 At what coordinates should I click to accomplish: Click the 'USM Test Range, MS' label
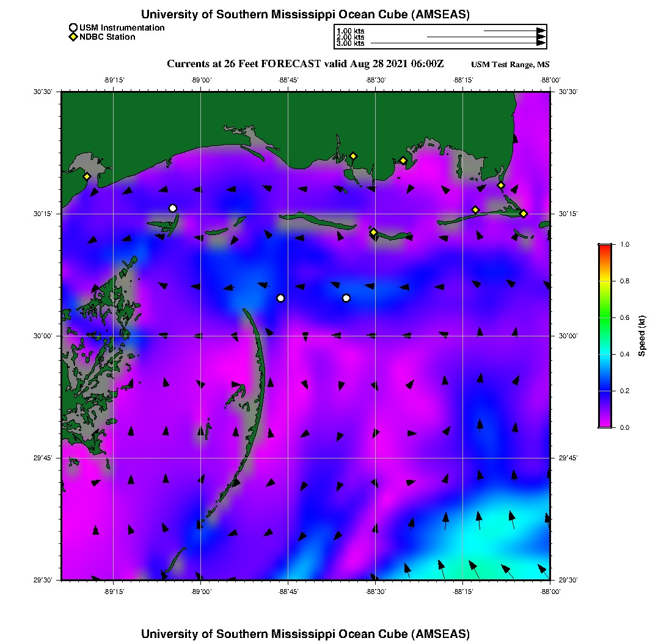tap(510, 65)
